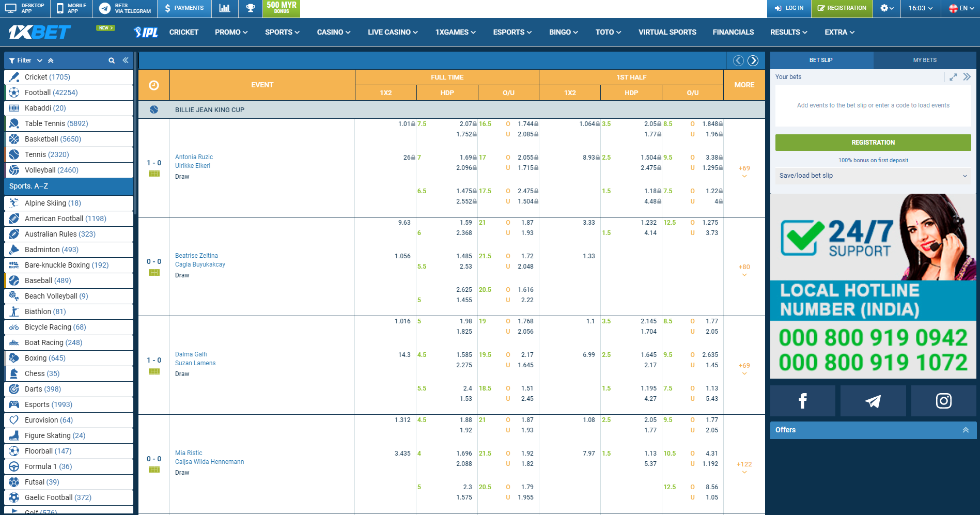Select Cricket icon in sports list

pos(14,77)
